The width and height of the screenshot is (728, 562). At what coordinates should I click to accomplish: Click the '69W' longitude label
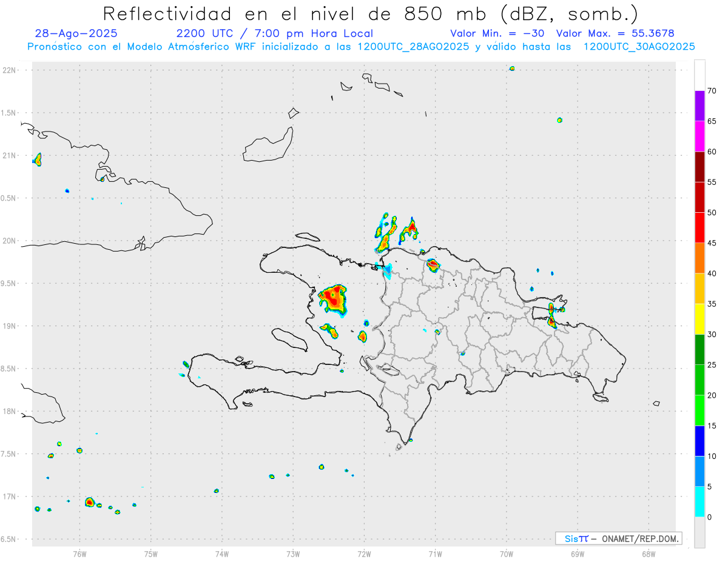pyautogui.click(x=578, y=554)
